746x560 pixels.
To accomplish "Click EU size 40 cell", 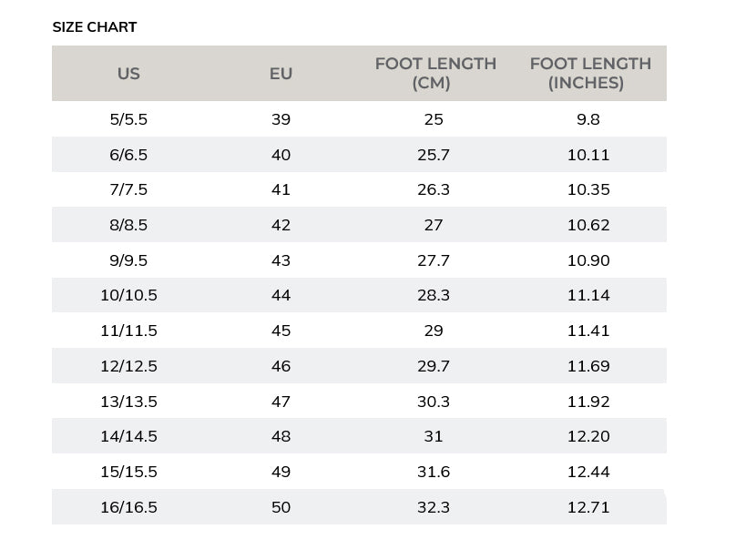I will pos(281,155).
